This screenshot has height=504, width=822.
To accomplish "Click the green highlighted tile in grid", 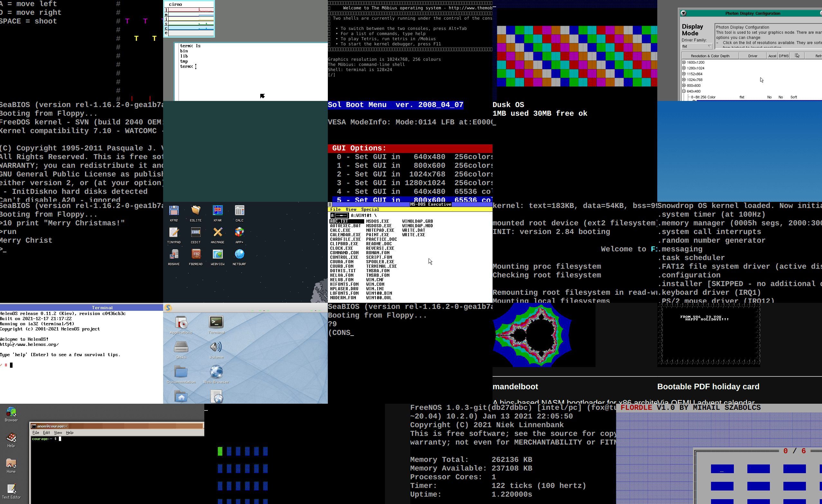I will click(220, 451).
